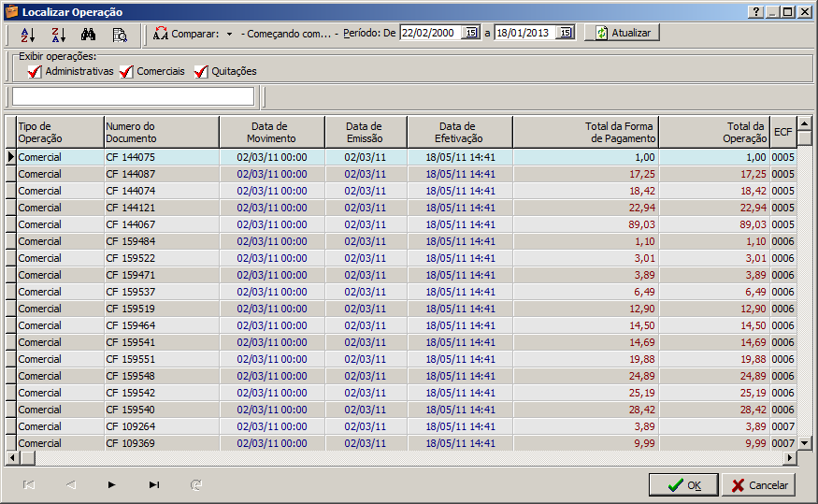The image size is (818, 504).
Task: Toggle the Comerciais checkbox
Action: pyautogui.click(x=127, y=72)
